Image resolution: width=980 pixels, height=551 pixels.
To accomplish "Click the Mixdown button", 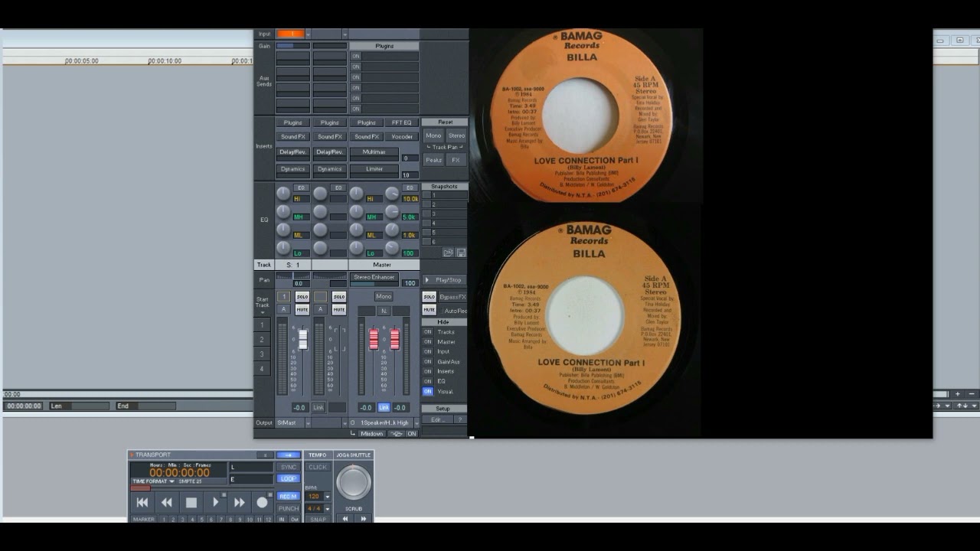I will 372,434.
